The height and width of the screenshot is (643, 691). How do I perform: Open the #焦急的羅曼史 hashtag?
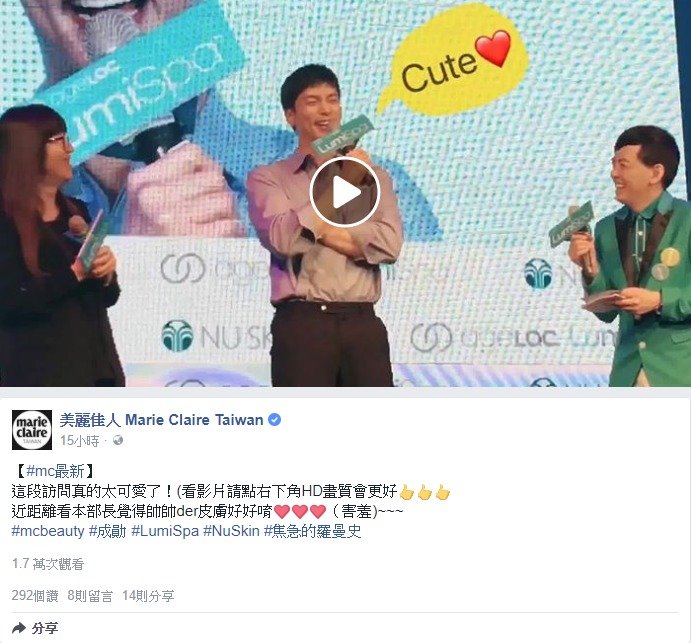(x=312, y=531)
